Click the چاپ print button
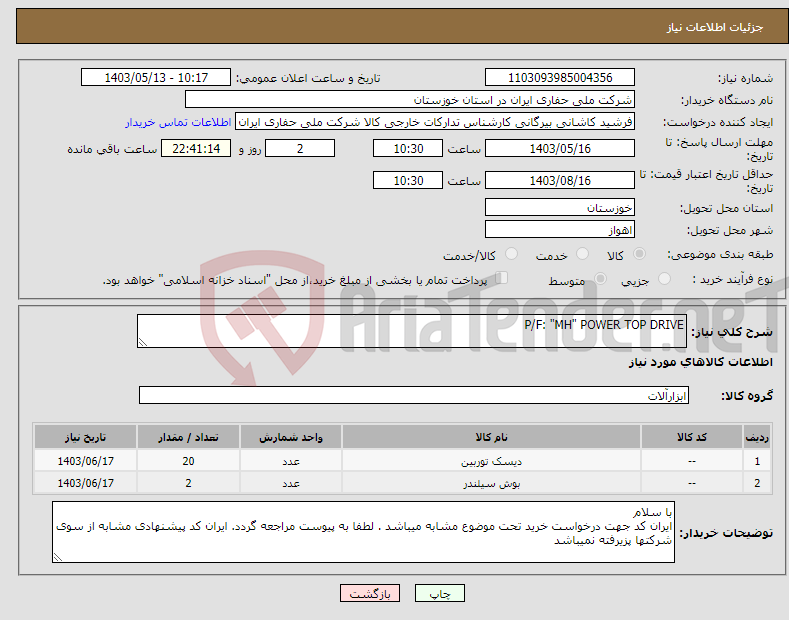789x620 pixels. pos(440,593)
